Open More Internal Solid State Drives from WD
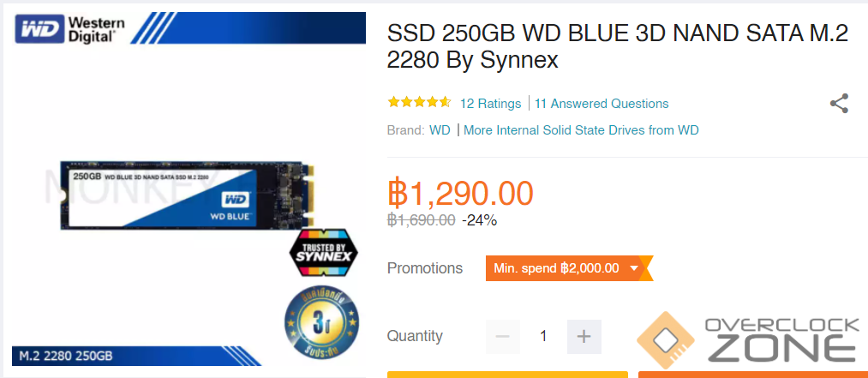 tap(581, 130)
